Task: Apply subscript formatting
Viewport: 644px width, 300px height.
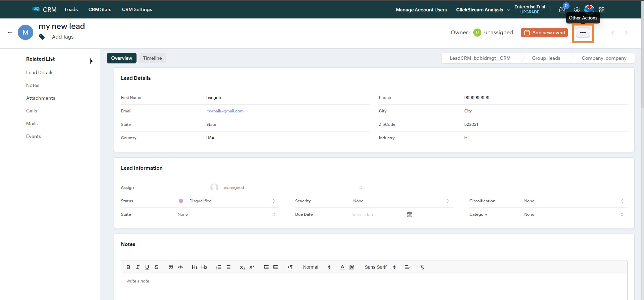Action: 242,267
